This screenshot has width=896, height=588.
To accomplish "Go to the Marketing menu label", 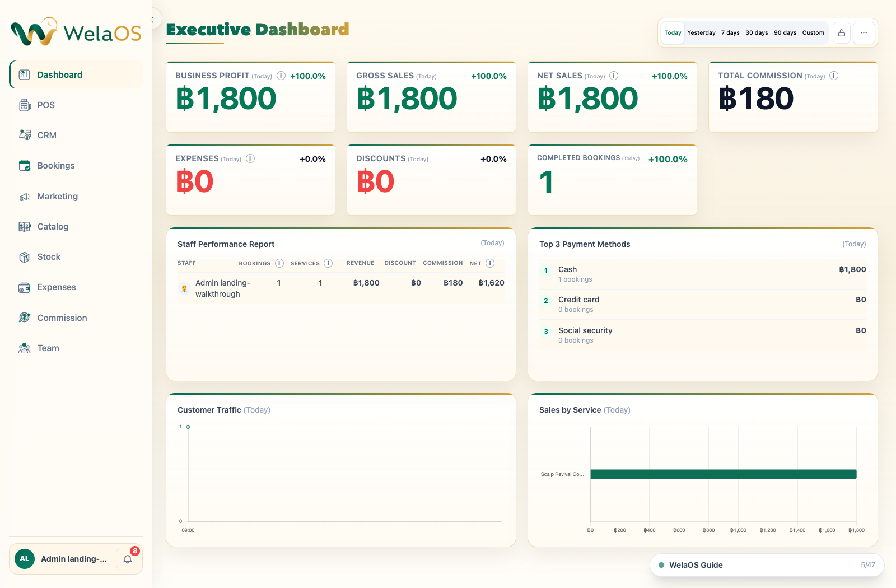I will (x=58, y=197).
